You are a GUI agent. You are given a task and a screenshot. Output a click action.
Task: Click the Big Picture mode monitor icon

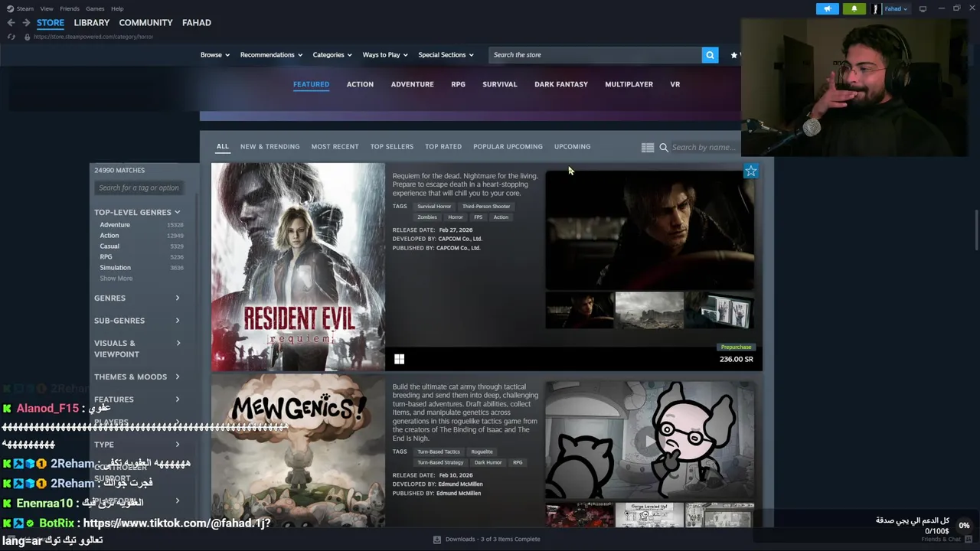[923, 8]
